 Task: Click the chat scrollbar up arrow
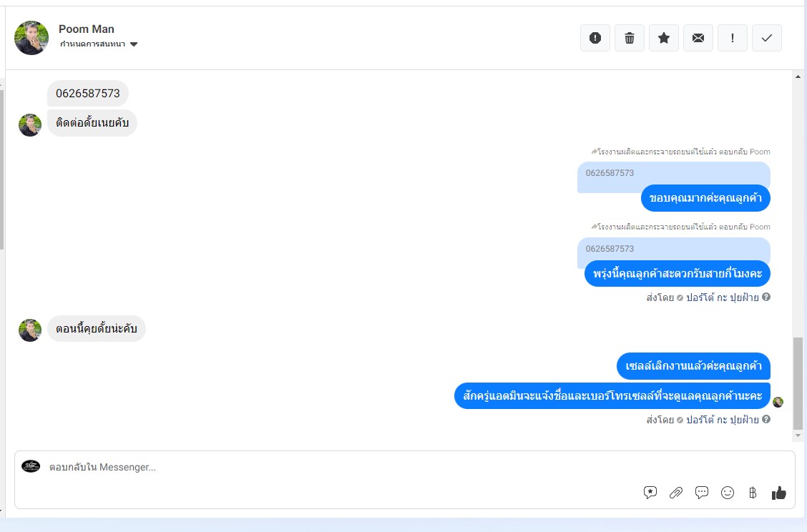tap(798, 77)
